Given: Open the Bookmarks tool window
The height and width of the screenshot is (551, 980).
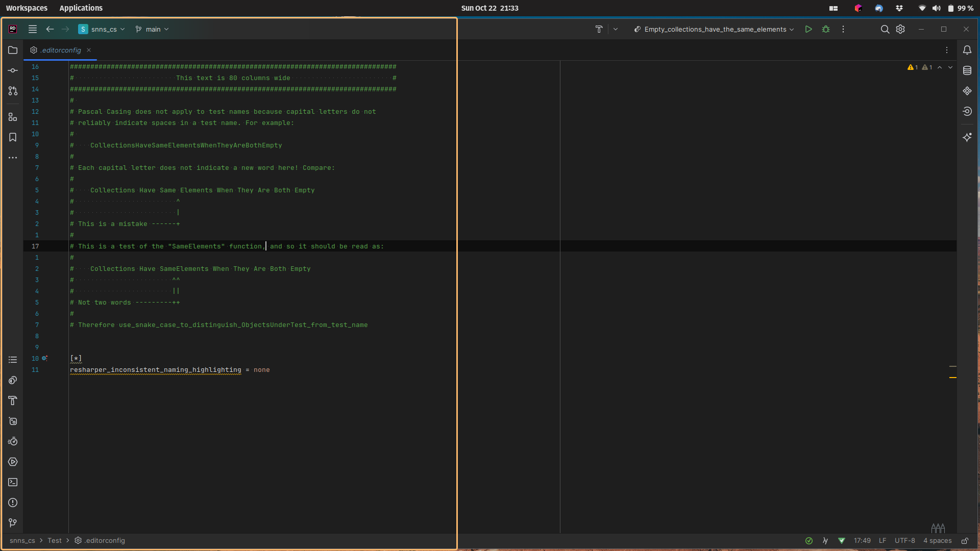Looking at the screenshot, I should (x=13, y=137).
